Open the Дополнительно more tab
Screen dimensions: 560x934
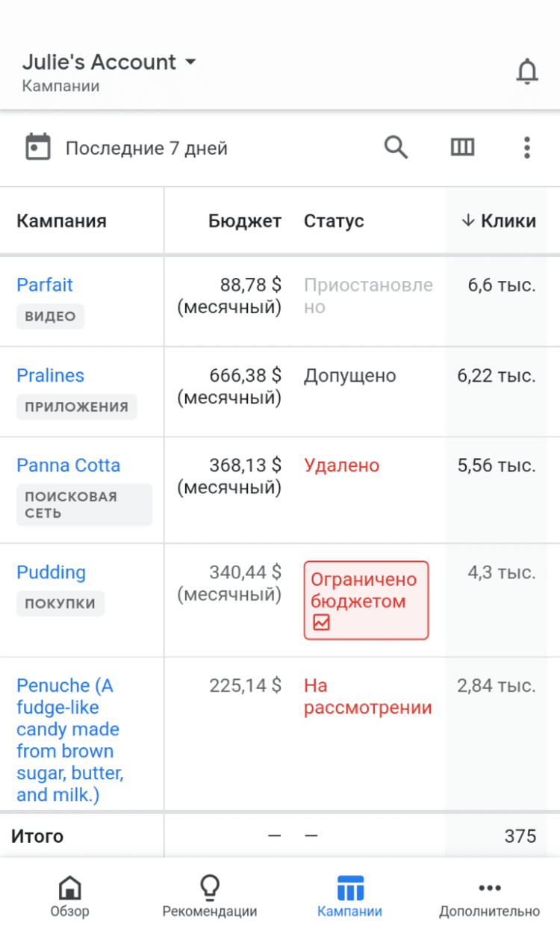[x=489, y=897]
